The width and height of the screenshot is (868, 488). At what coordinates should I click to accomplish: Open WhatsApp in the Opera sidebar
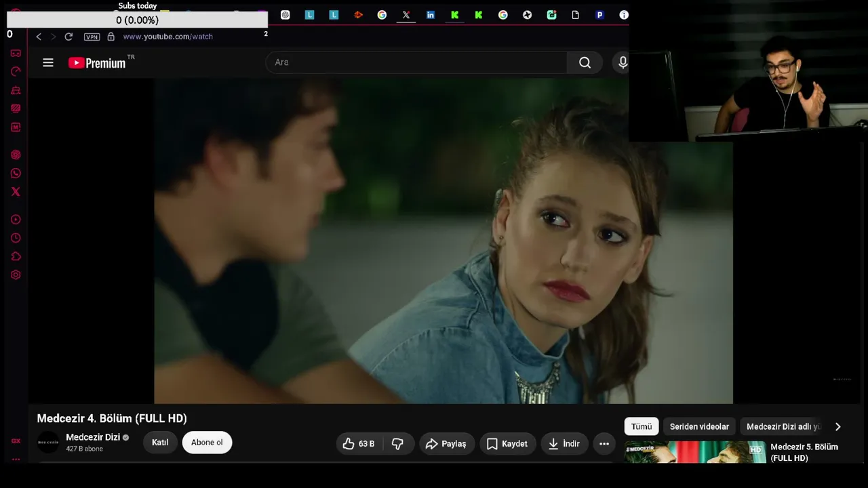(16, 173)
